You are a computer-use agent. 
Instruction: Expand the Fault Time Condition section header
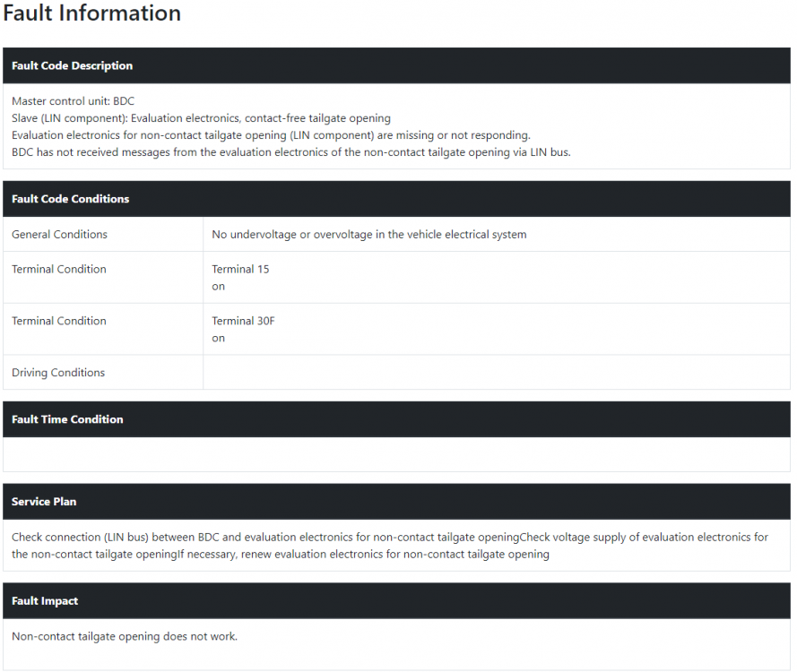tap(396, 419)
